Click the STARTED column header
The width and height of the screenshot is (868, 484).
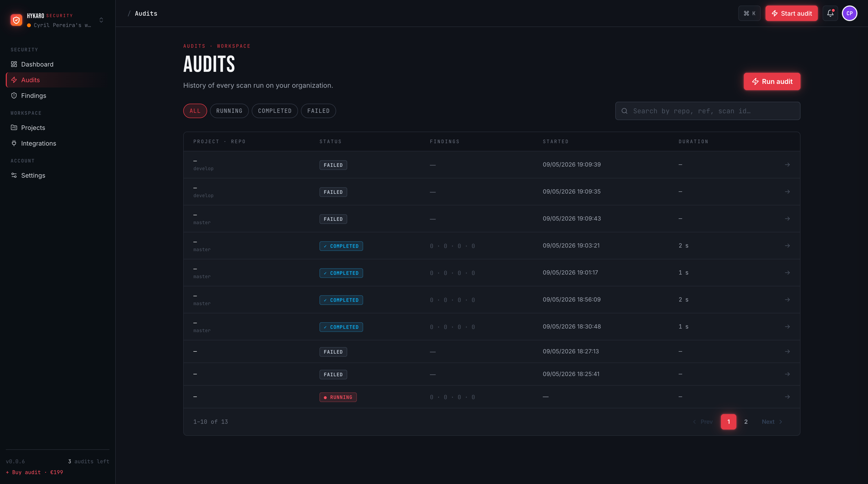click(555, 141)
